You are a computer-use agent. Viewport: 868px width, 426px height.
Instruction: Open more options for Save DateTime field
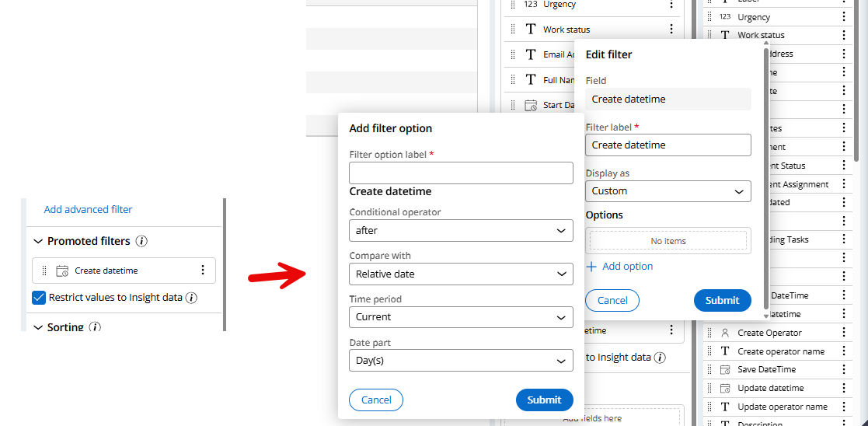(x=844, y=369)
